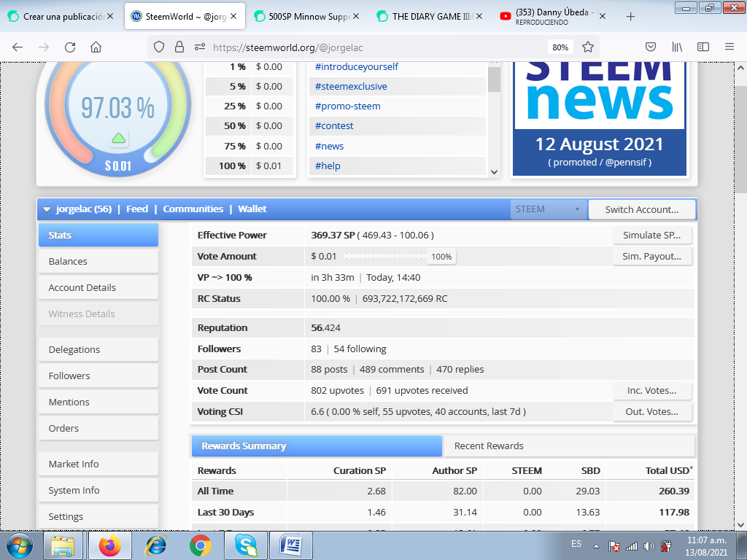Viewport: 747px width, 560px height.
Task: Reload the SteemWorld page
Action: pyautogui.click(x=70, y=47)
